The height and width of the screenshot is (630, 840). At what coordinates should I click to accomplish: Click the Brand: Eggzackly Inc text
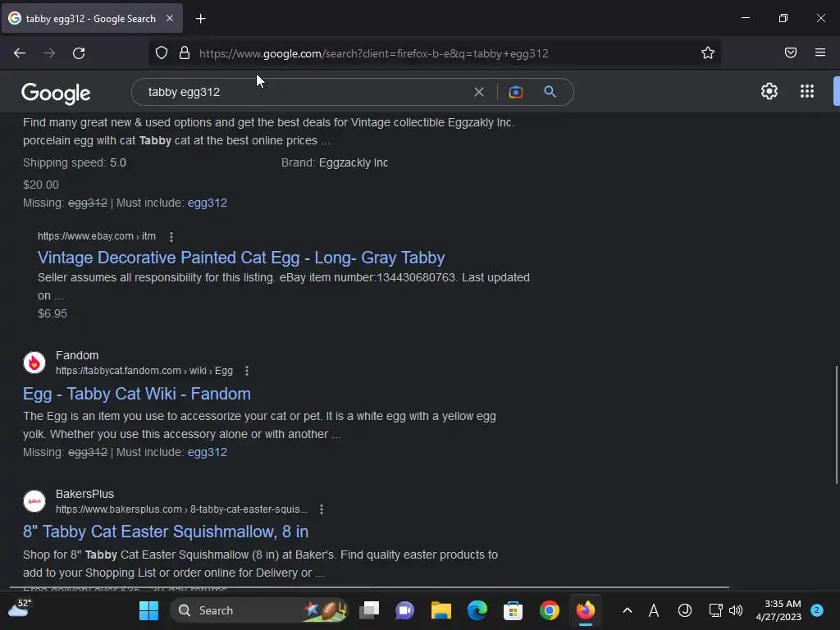[335, 163]
